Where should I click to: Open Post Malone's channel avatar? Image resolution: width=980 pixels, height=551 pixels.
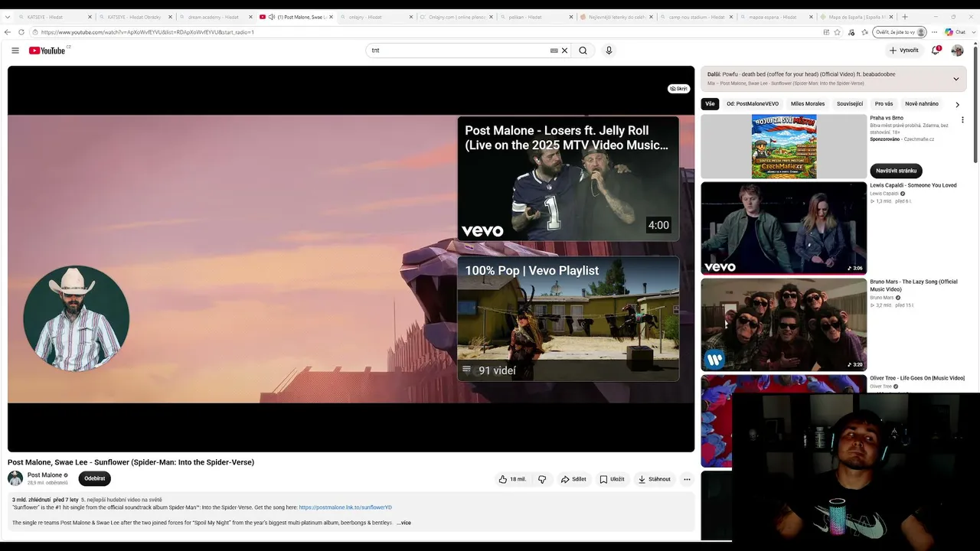pos(15,478)
